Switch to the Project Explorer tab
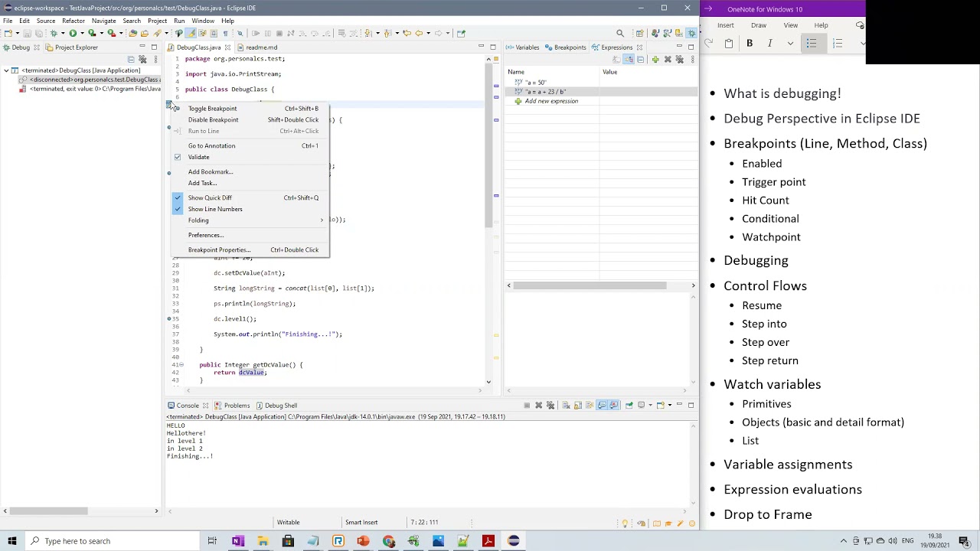 click(x=71, y=47)
